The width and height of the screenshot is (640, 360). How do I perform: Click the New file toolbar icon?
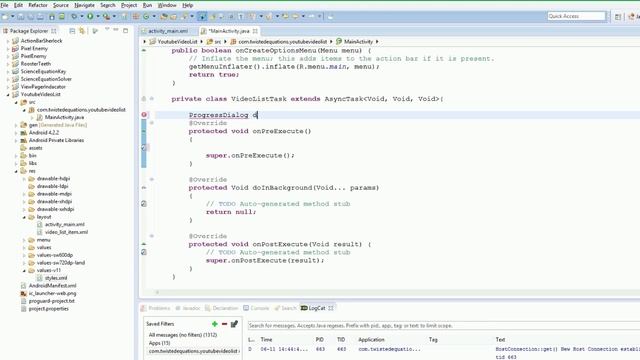pos(5,17)
